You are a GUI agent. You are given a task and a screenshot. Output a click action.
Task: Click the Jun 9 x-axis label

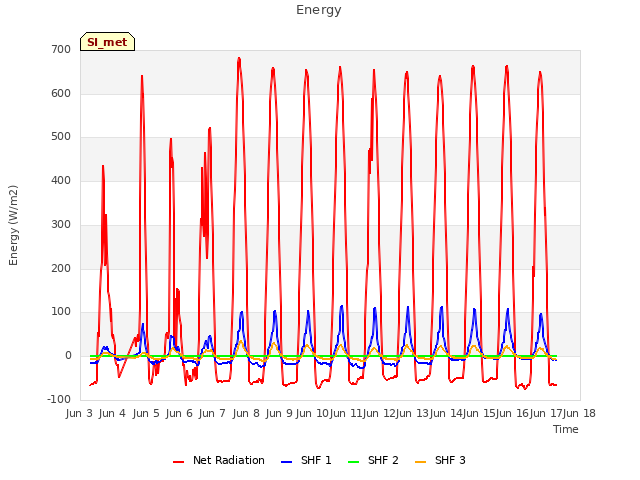pos(279,413)
